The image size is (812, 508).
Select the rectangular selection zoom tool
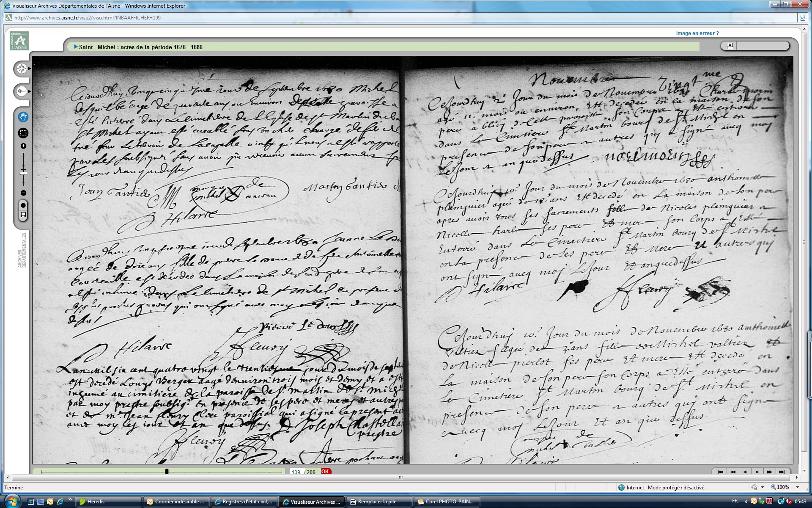coord(23,133)
